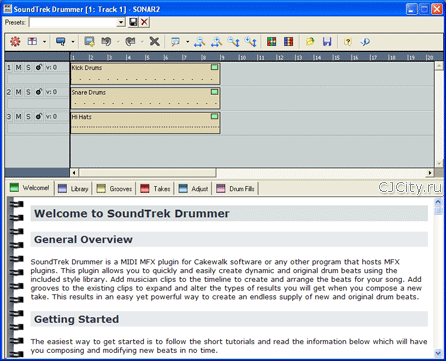Open the dropdown arrow beside the comment note icon
Viewport: 446px width, 361px height.
pos(187,42)
